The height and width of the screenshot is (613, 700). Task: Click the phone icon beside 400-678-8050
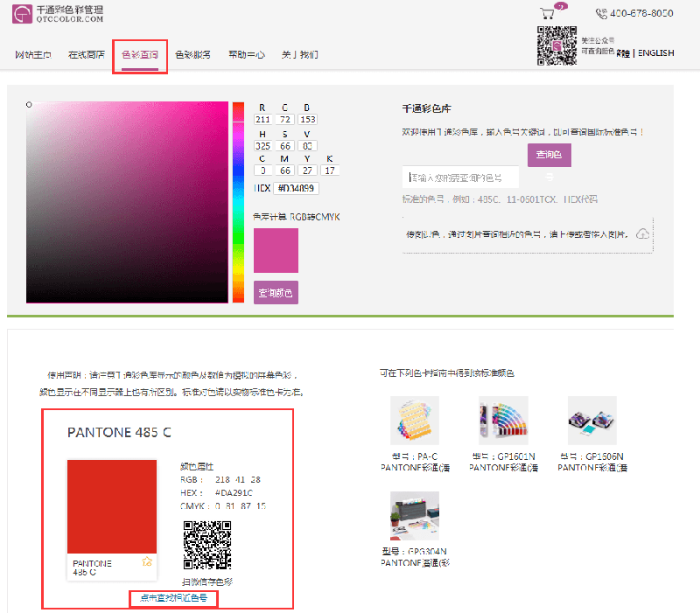[601, 13]
